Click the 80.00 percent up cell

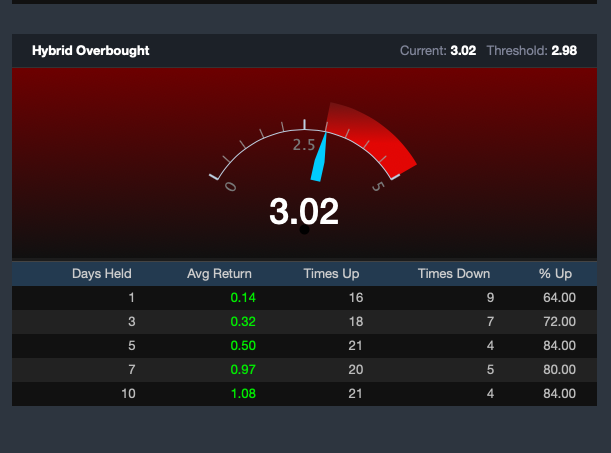pyautogui.click(x=560, y=369)
